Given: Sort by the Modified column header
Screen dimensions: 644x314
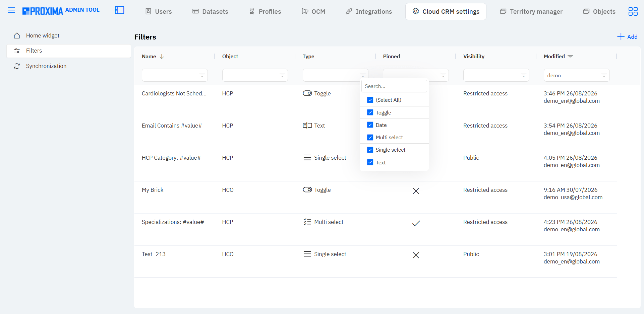Looking at the screenshot, I should pos(554,57).
